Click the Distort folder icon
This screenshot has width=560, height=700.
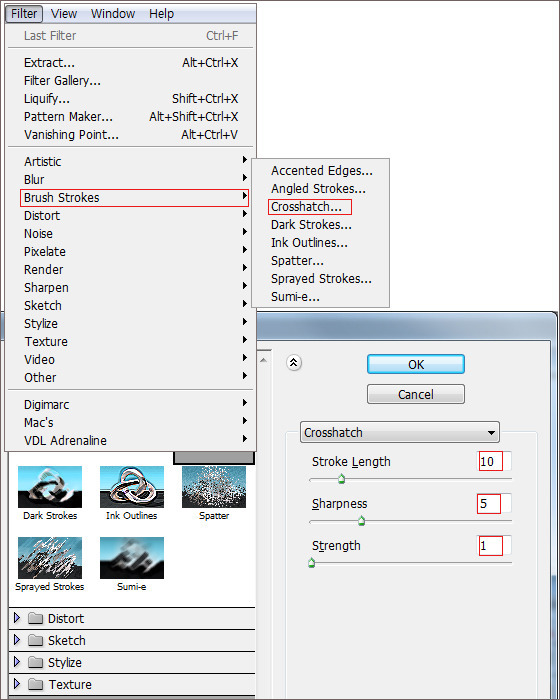click(x=35, y=618)
